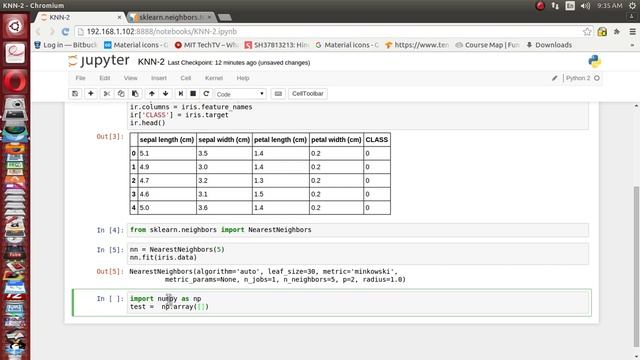Reload the page in Chromium
Screen dimensions: 640x360
click(x=65, y=31)
